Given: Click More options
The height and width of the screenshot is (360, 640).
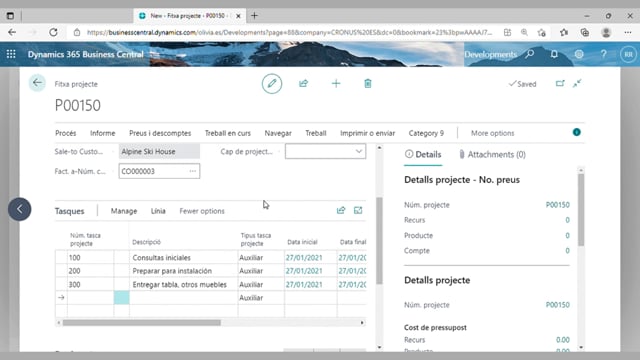Looking at the screenshot, I should pos(493,133).
